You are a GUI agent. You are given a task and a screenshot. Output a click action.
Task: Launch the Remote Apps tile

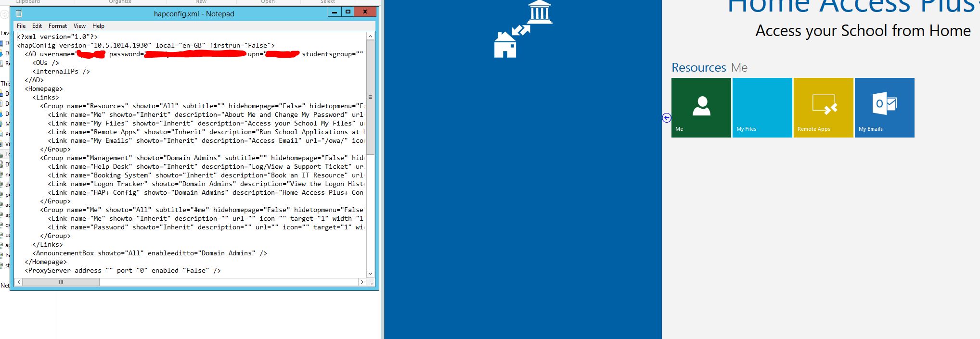click(x=823, y=108)
